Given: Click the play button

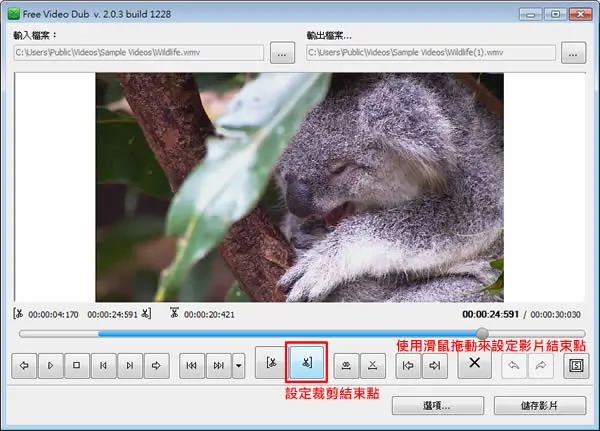Looking at the screenshot, I should click(x=51, y=366).
